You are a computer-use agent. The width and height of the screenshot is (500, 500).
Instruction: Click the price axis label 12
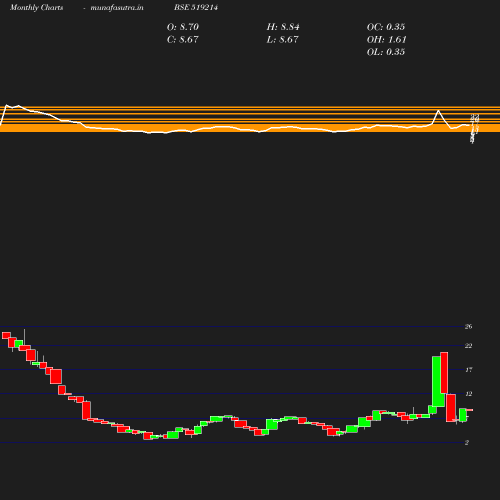469,394
